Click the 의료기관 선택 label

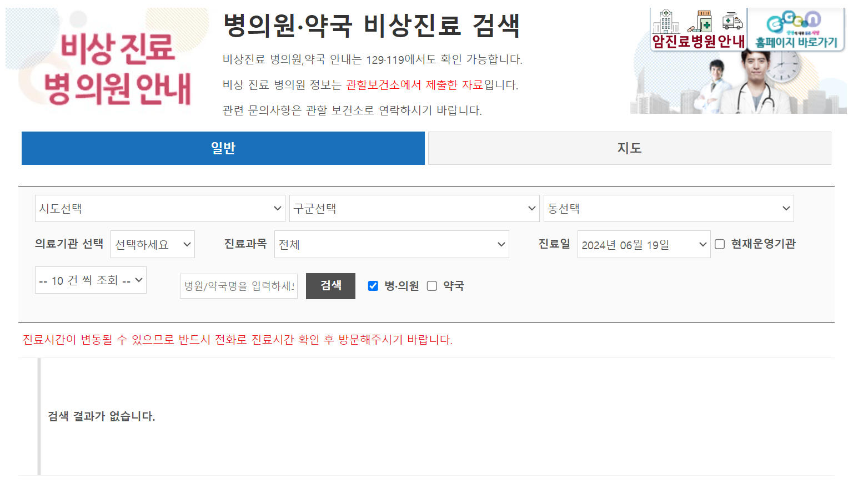69,244
